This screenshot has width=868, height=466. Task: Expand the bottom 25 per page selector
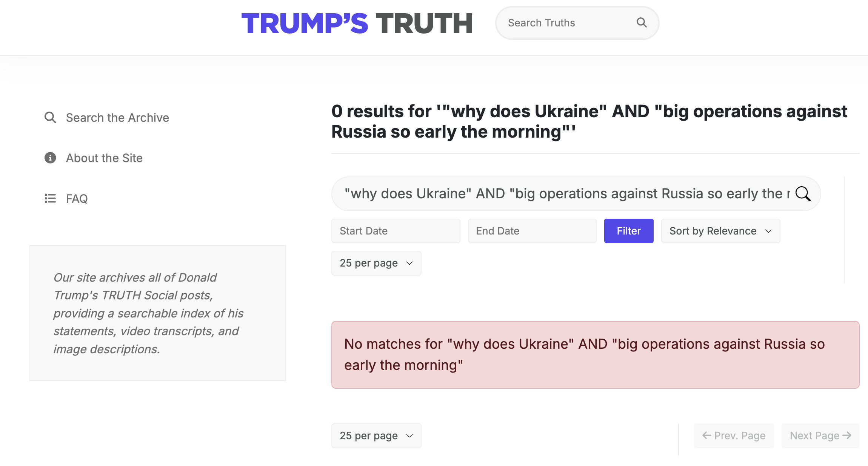(x=376, y=436)
